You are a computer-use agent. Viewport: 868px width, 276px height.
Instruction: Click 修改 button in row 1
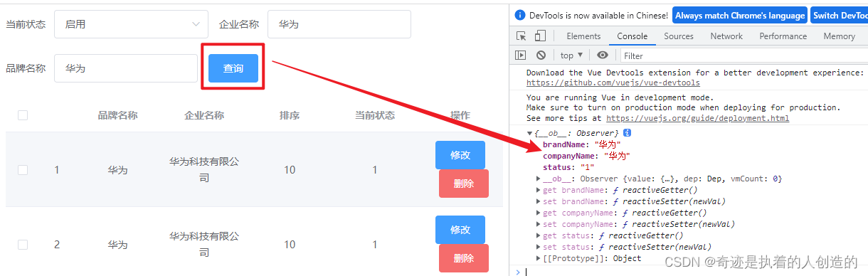[460, 155]
